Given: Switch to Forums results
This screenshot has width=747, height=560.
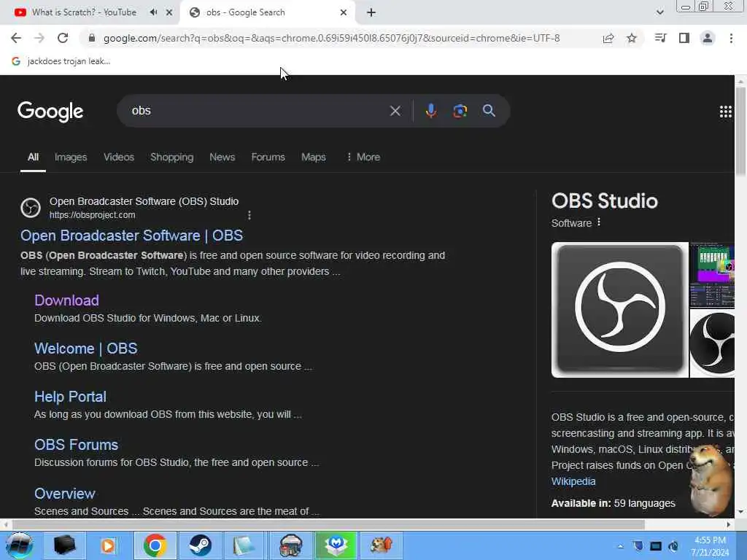Looking at the screenshot, I should pos(268,157).
